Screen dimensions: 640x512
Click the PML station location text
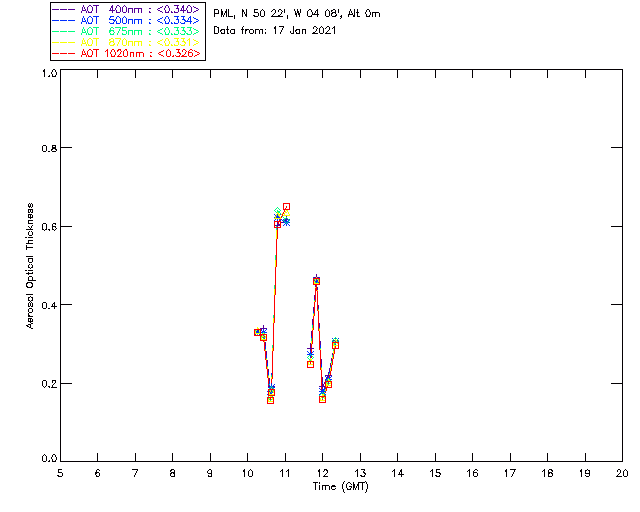297,14
